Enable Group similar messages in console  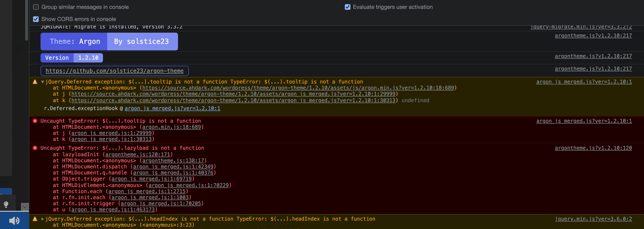pos(36,7)
